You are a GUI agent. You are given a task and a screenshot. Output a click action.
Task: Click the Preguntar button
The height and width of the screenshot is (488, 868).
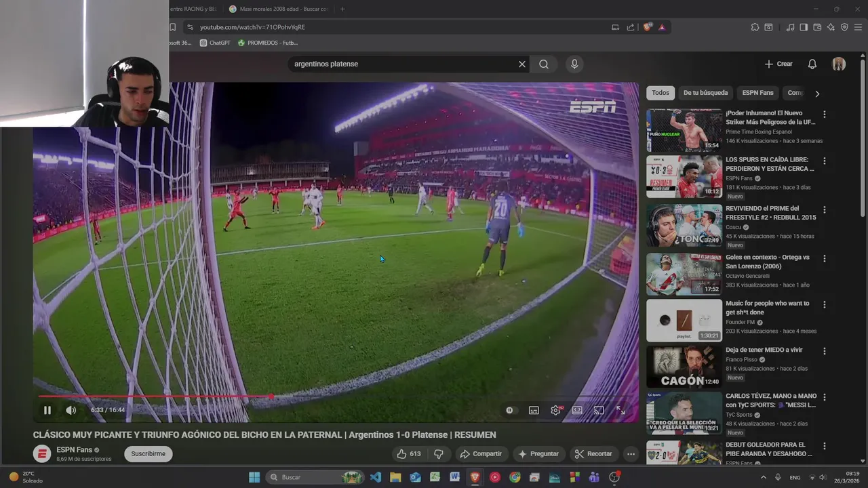point(538,454)
